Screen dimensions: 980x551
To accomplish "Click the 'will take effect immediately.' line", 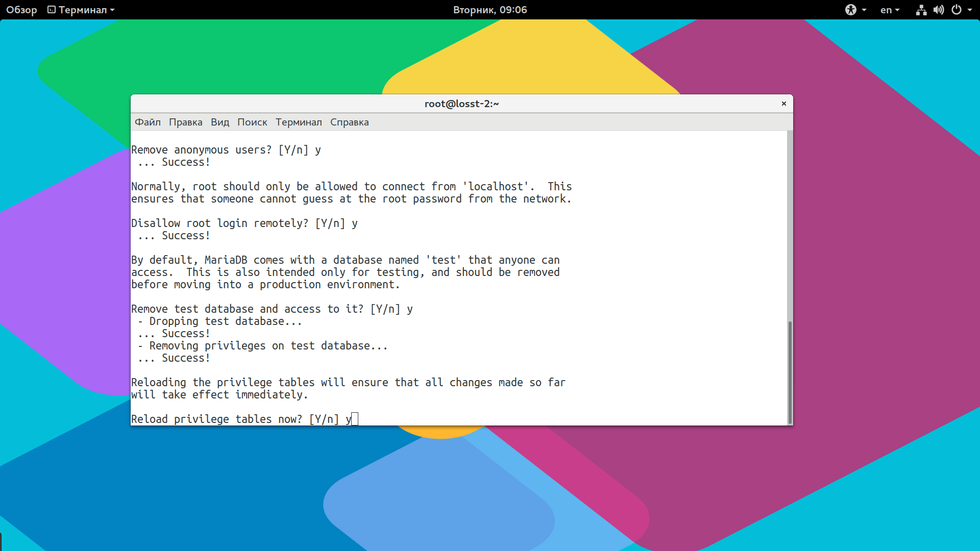I will pos(220,394).
